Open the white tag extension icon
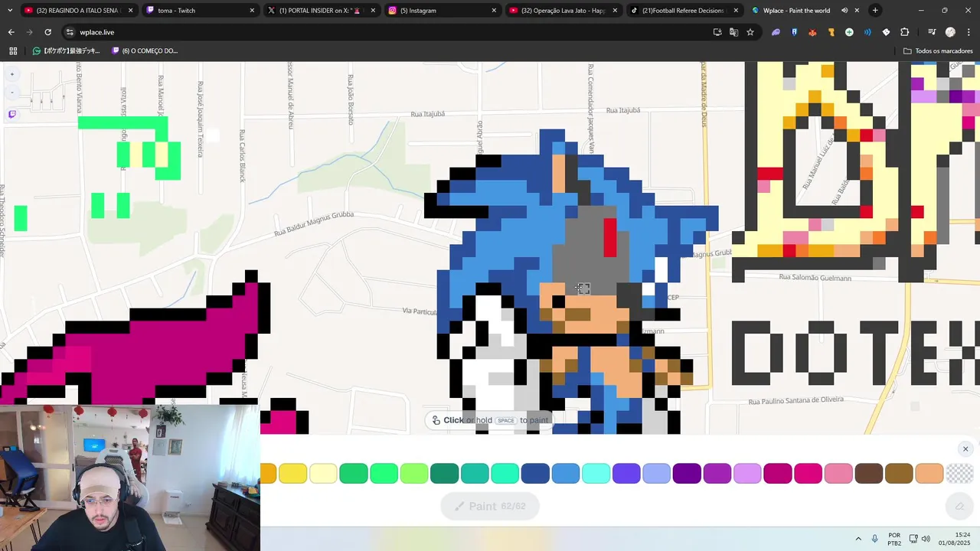Viewport: 980px width, 551px height. pyautogui.click(x=886, y=32)
